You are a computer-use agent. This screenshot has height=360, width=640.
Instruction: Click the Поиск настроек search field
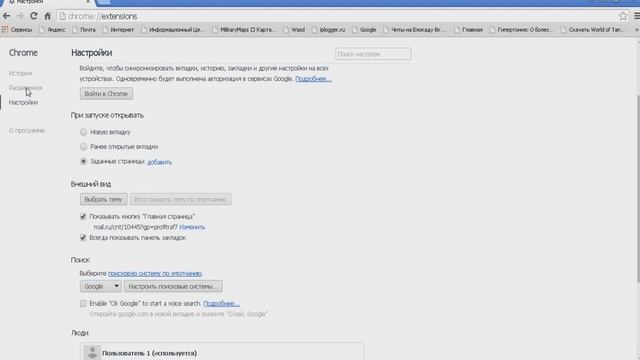(373, 54)
